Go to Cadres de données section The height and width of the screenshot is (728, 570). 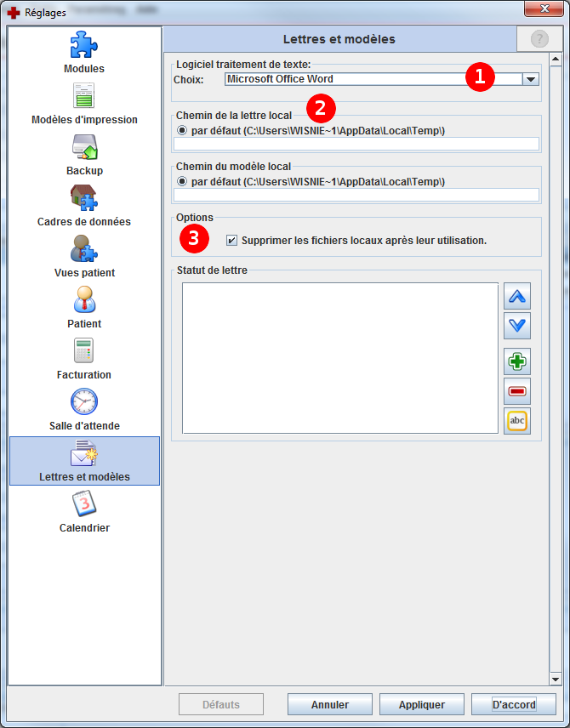pos(84,198)
